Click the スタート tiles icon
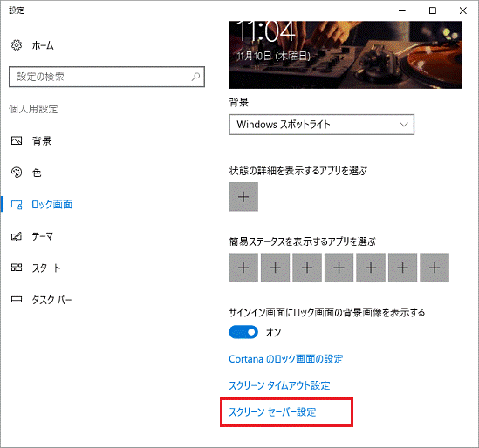Screen dimensions: 479x448 pos(17,268)
